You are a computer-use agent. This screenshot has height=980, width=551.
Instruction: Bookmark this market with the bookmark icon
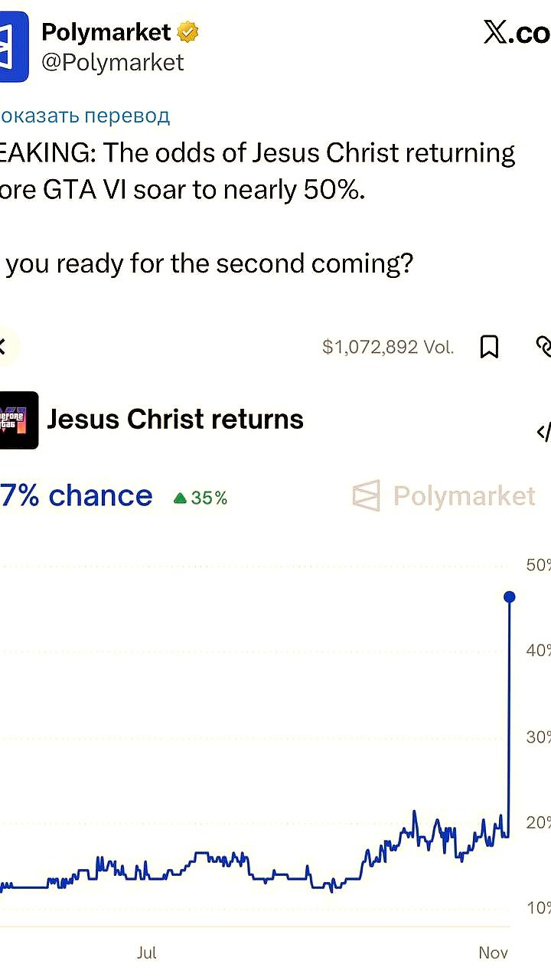(489, 347)
